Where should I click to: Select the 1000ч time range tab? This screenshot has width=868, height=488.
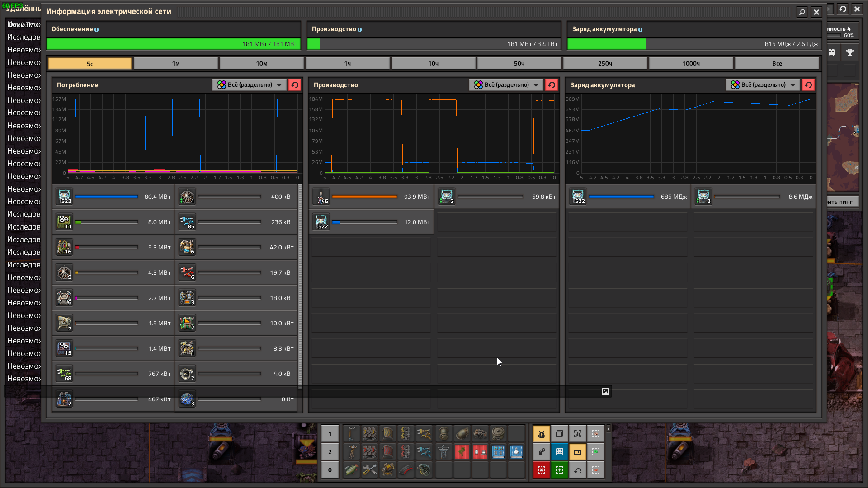tap(691, 63)
